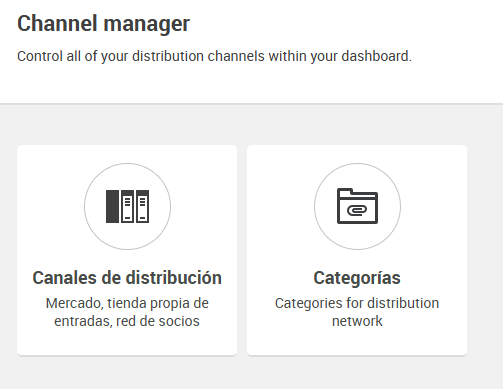The height and width of the screenshot is (389, 503).
Task: Click the Channel manager heading
Action: click(103, 24)
